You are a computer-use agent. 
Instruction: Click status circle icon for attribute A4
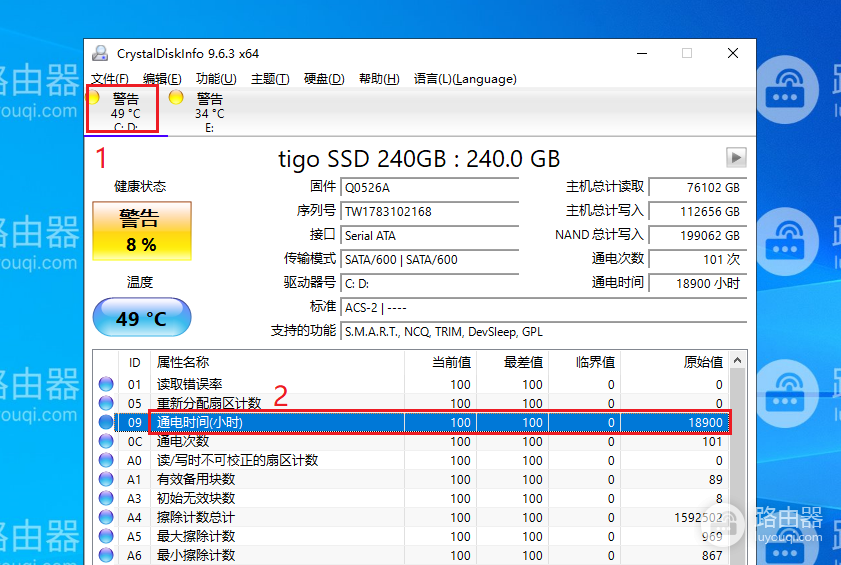[106, 517]
